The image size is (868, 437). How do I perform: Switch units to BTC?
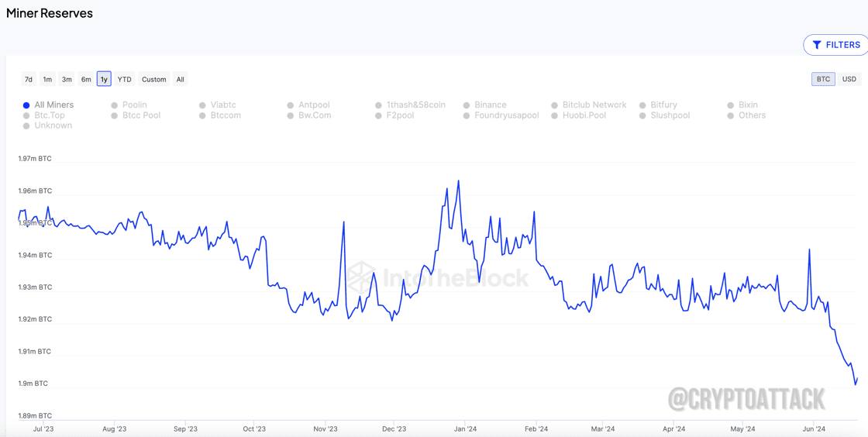click(824, 79)
